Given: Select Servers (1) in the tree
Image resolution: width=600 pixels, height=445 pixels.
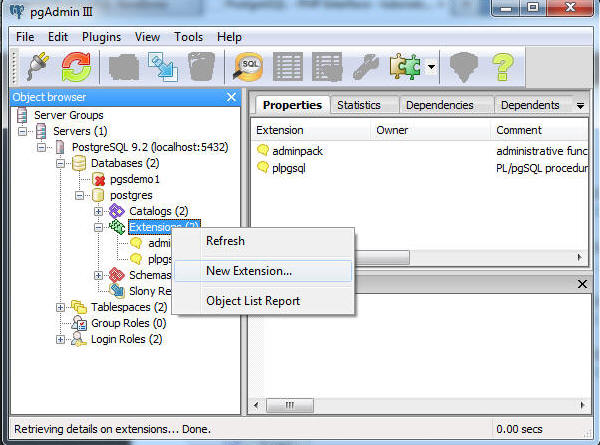Looking at the screenshot, I should pos(80,131).
